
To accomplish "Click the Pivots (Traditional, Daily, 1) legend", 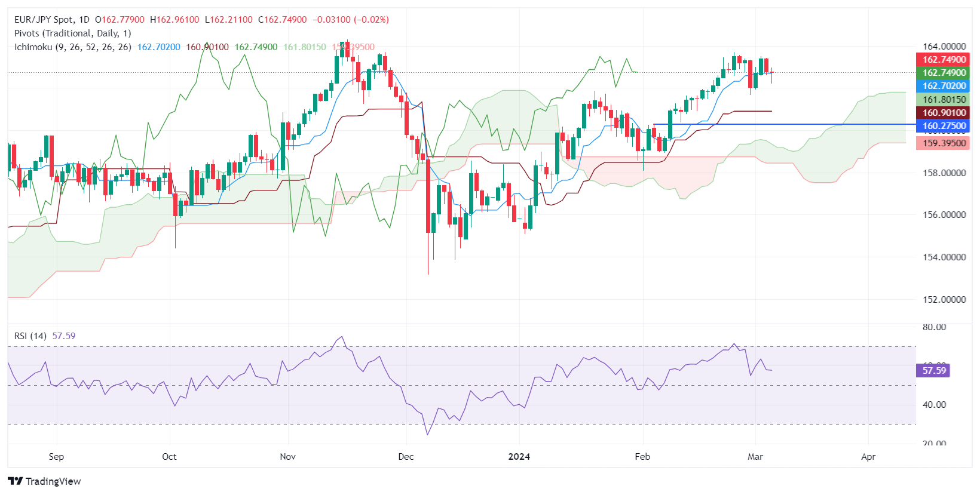I will [x=72, y=33].
